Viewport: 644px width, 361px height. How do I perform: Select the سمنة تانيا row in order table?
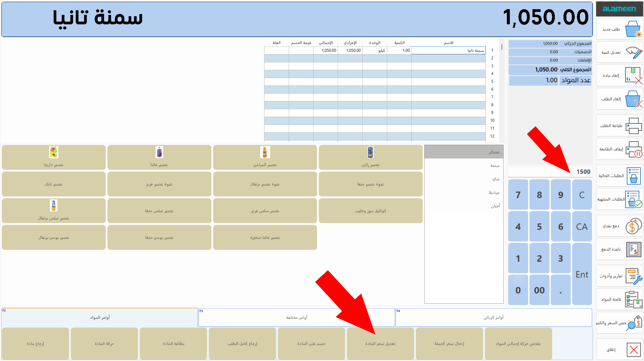tap(448, 51)
